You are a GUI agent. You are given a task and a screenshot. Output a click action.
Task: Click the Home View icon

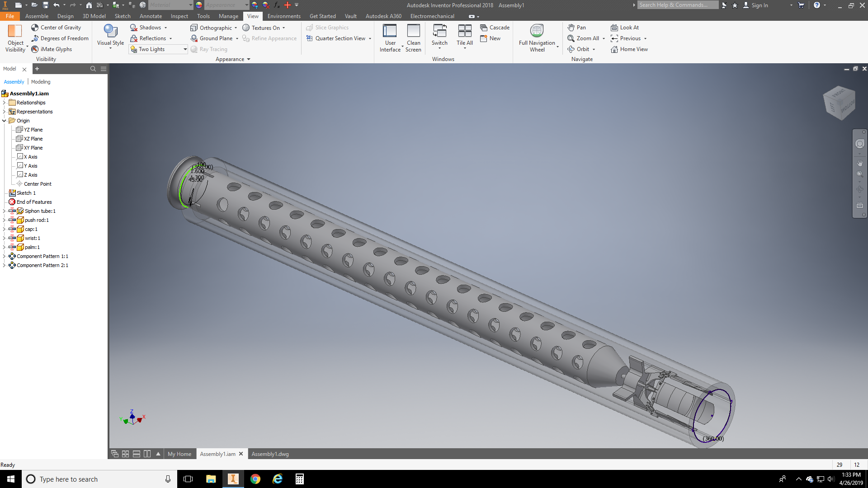(x=614, y=49)
